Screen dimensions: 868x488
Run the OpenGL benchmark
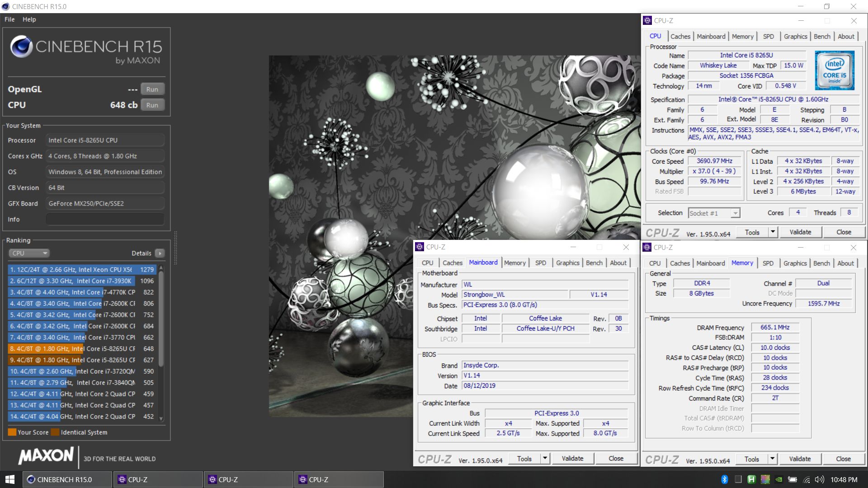coord(152,89)
